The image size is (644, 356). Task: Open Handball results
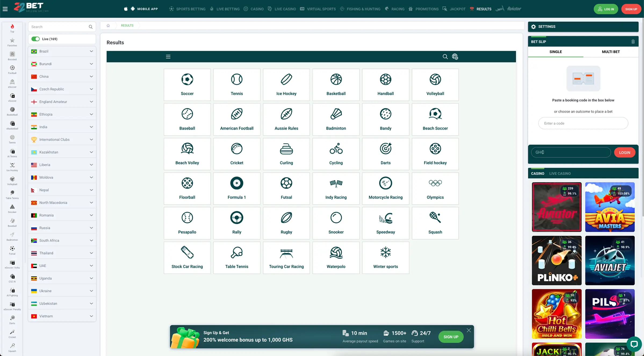386,85
